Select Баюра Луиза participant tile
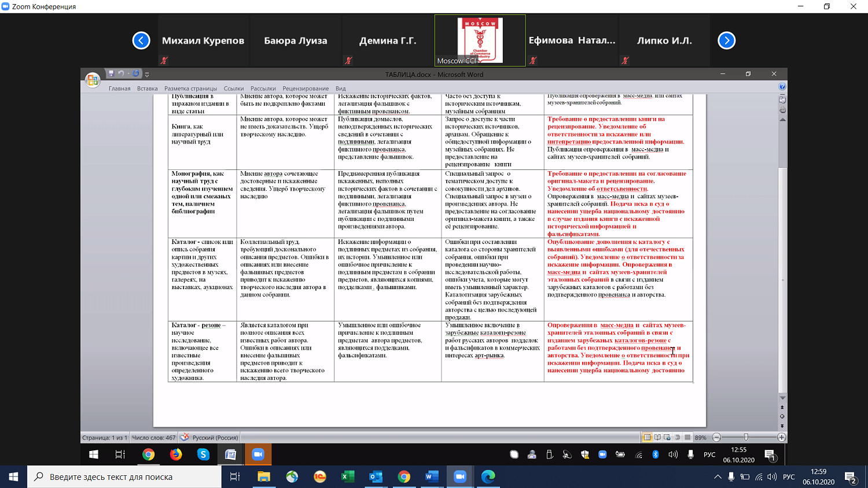Screen dimensions: 868x488 click(296, 40)
